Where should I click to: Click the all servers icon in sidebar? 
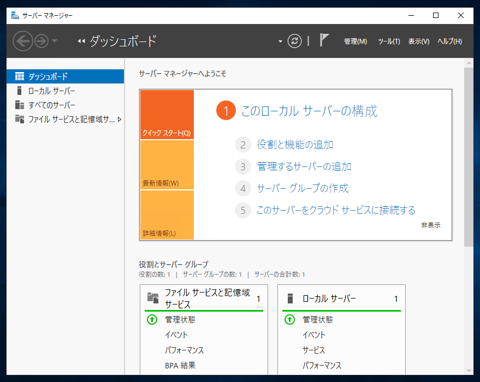click(19, 105)
